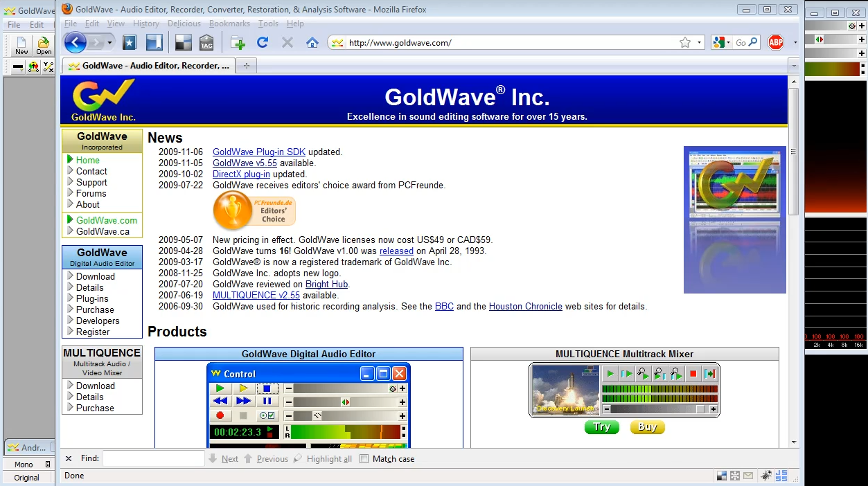Click the black-and-white checkered Delicious icon
Screen dimensions: 868x486
183,42
